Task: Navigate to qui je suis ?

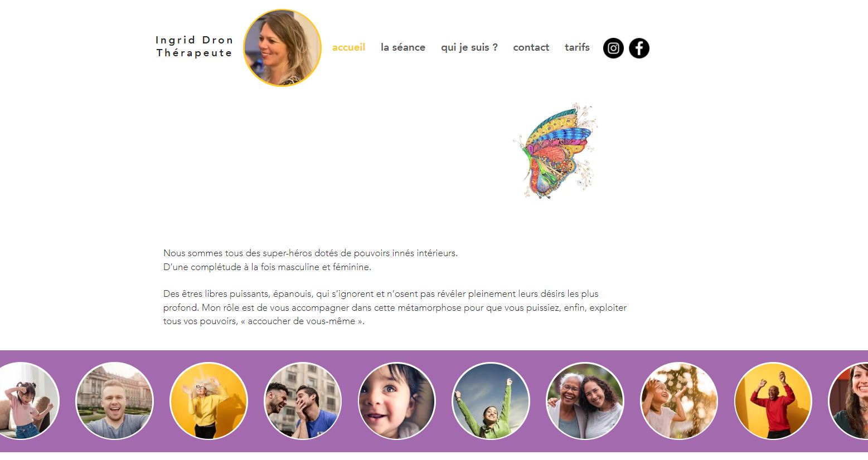Action: pyautogui.click(x=469, y=47)
